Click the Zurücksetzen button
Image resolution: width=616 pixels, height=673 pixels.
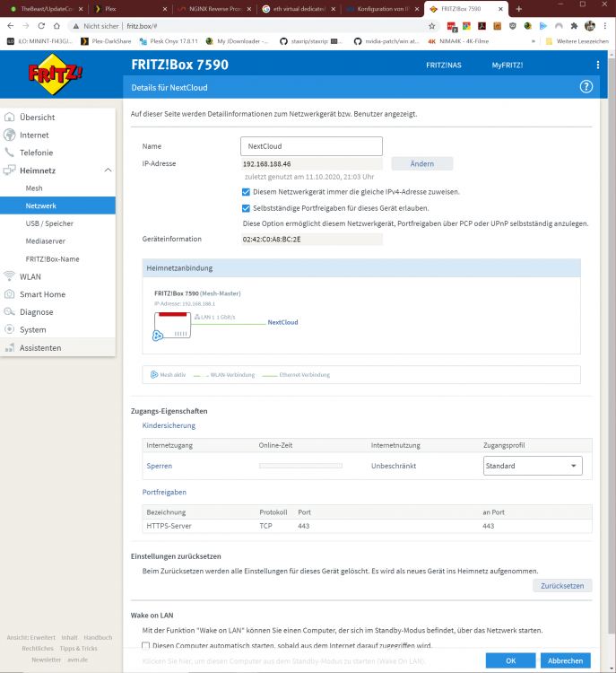click(562, 585)
